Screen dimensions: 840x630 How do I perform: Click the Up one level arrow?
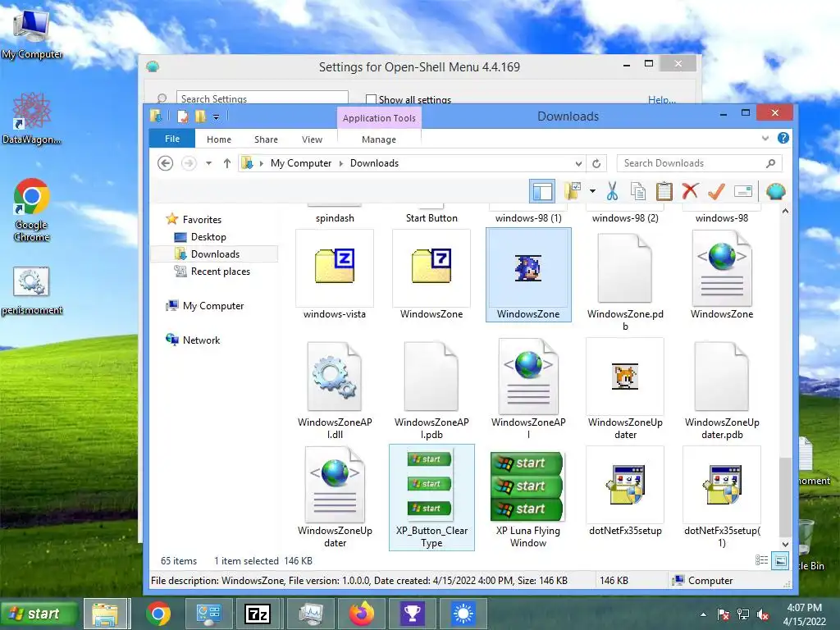point(227,163)
